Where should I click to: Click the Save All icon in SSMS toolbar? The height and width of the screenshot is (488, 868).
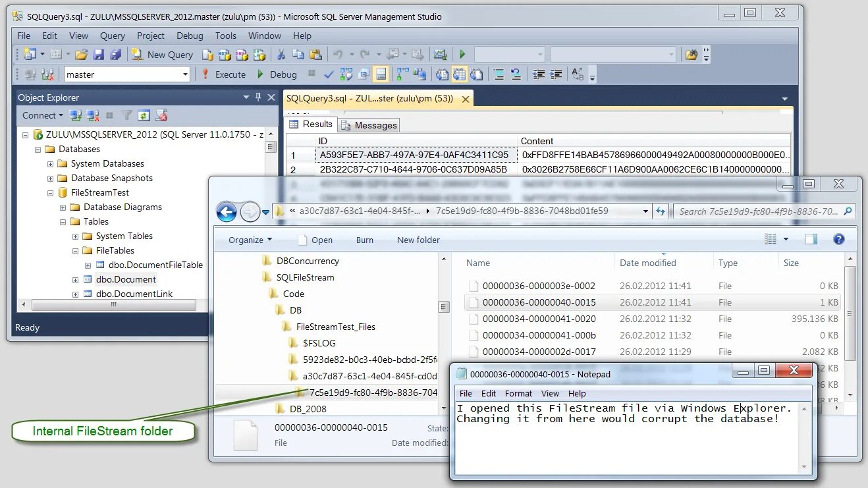tap(116, 55)
